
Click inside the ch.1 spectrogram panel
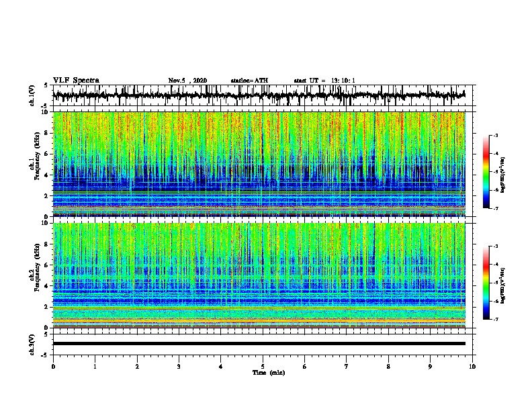point(259,164)
